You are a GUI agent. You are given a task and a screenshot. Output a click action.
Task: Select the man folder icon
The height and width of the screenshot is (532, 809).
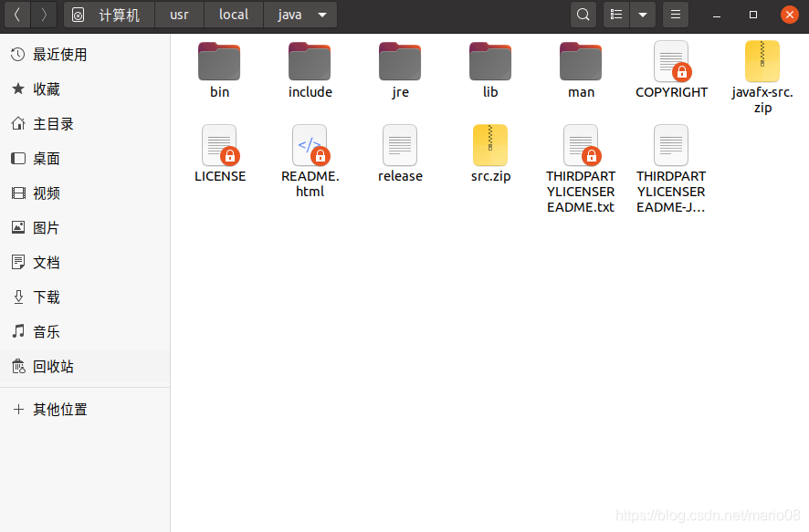click(581, 61)
